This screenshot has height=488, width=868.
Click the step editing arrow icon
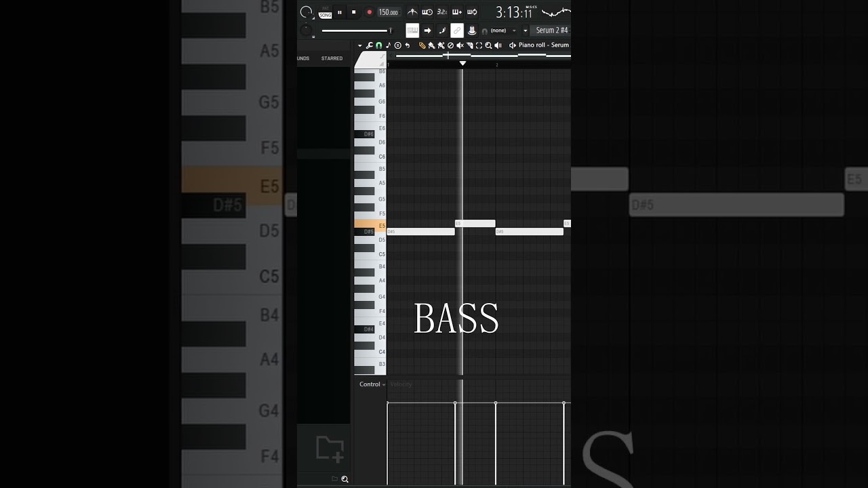tap(427, 30)
